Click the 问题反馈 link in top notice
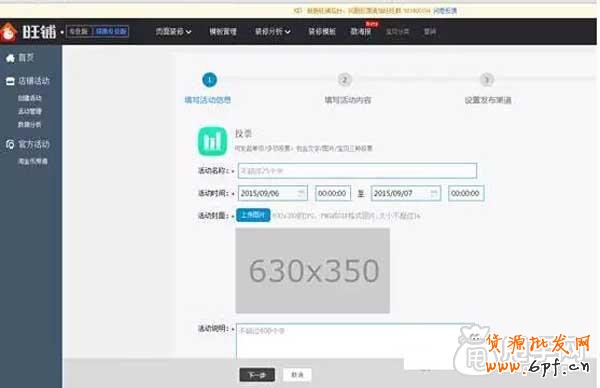The height and width of the screenshot is (388, 600). (x=445, y=11)
